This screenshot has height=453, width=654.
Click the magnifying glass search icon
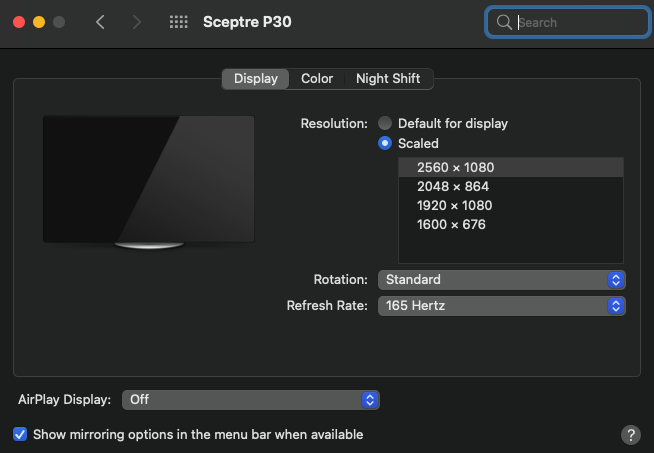504,22
